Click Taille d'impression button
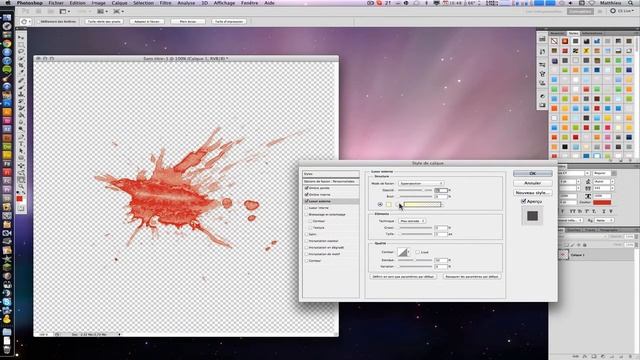The width and height of the screenshot is (640, 360). click(229, 21)
